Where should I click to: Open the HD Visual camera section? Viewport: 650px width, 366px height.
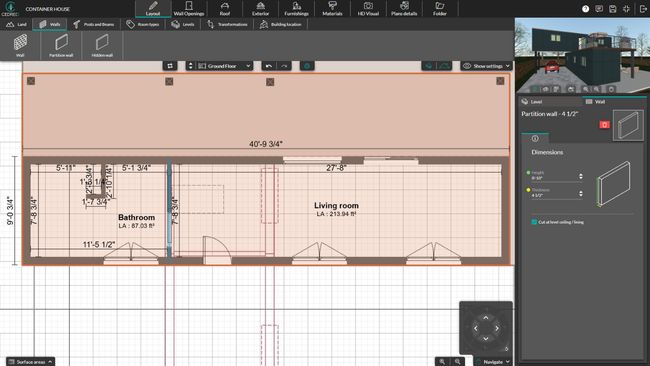[x=368, y=9]
